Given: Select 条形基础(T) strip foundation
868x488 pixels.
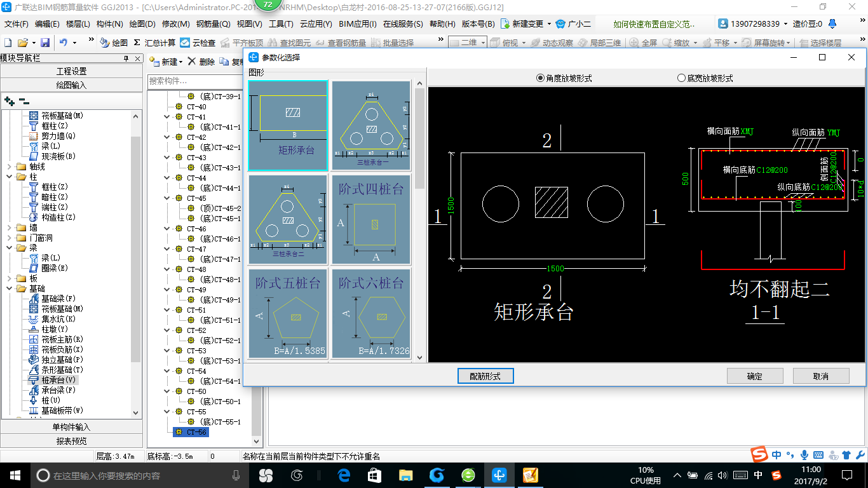Looking at the screenshot, I should [x=56, y=370].
